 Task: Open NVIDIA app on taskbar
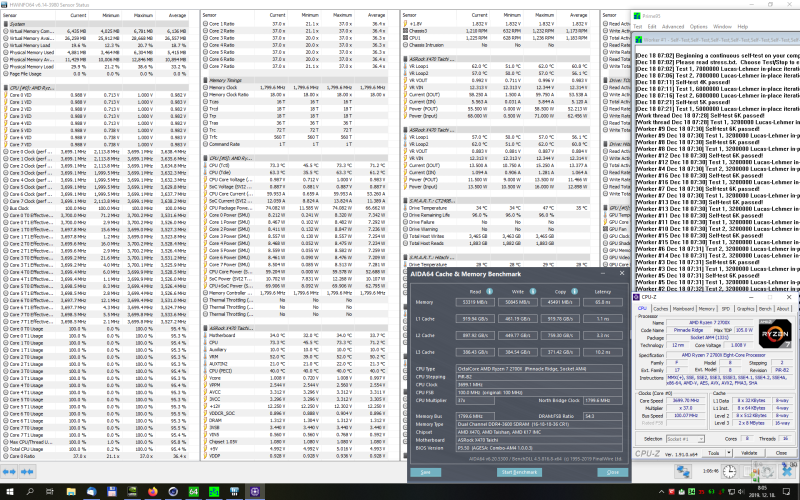(x=132, y=492)
